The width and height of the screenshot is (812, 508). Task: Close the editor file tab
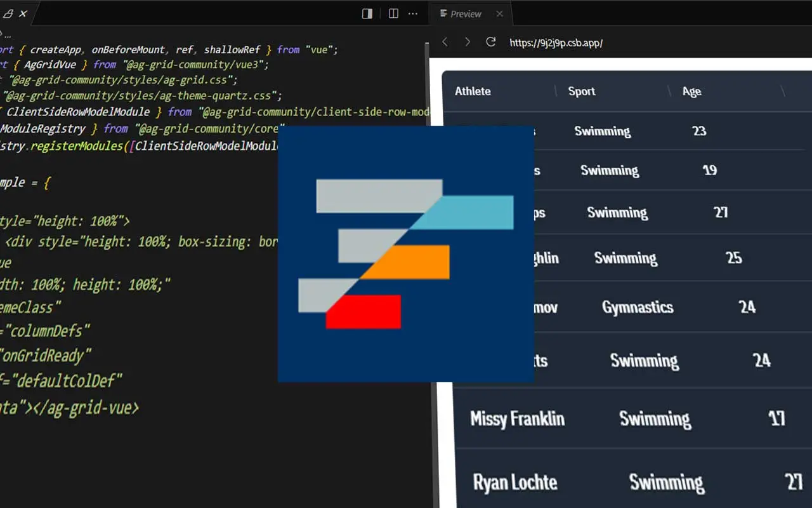tap(23, 13)
